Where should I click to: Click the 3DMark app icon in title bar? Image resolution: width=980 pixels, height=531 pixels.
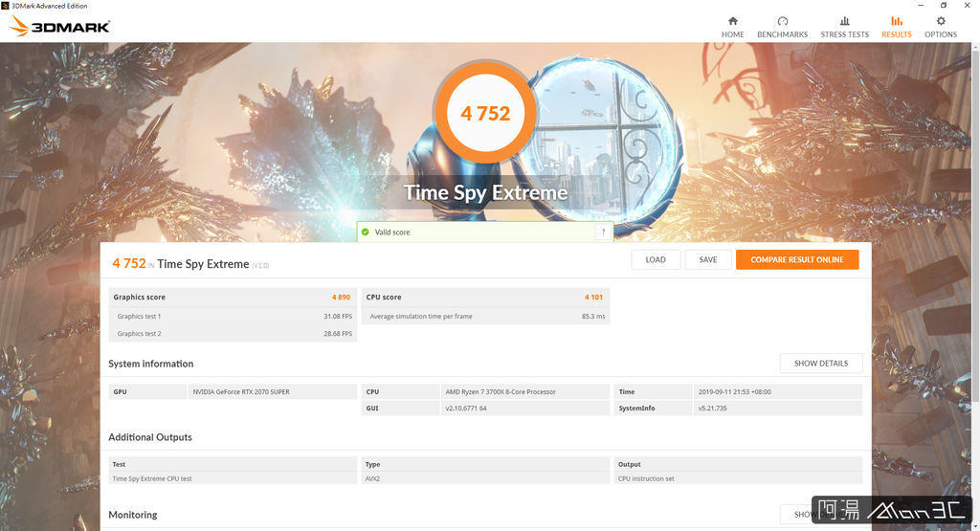coord(5,6)
